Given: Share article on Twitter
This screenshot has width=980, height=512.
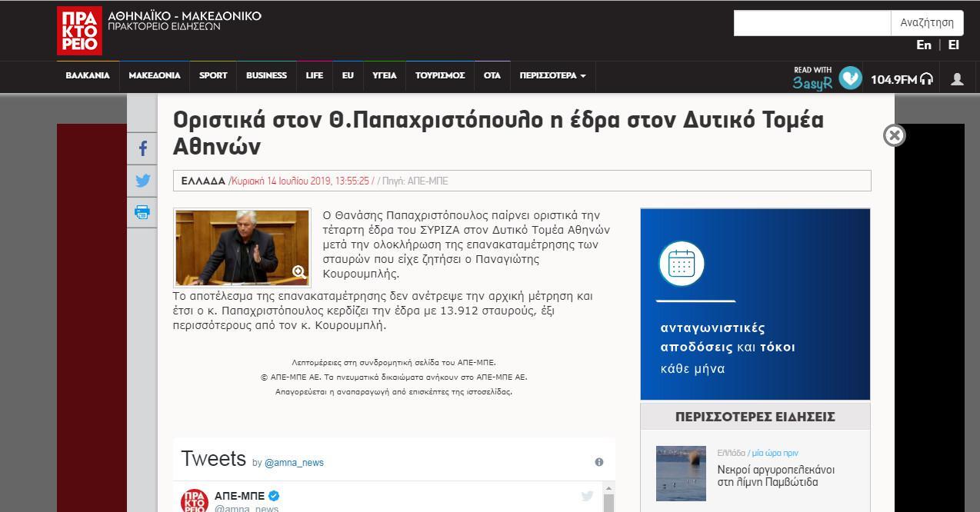Looking at the screenshot, I should [142, 181].
